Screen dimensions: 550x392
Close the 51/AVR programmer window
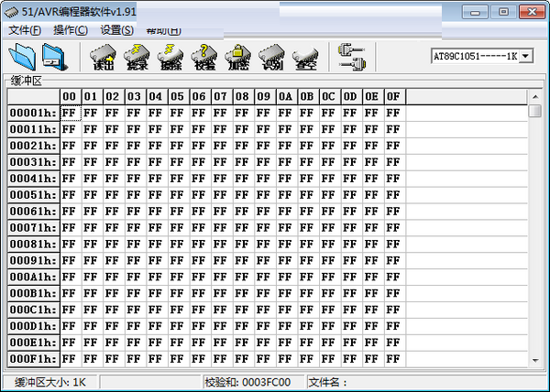(532, 12)
